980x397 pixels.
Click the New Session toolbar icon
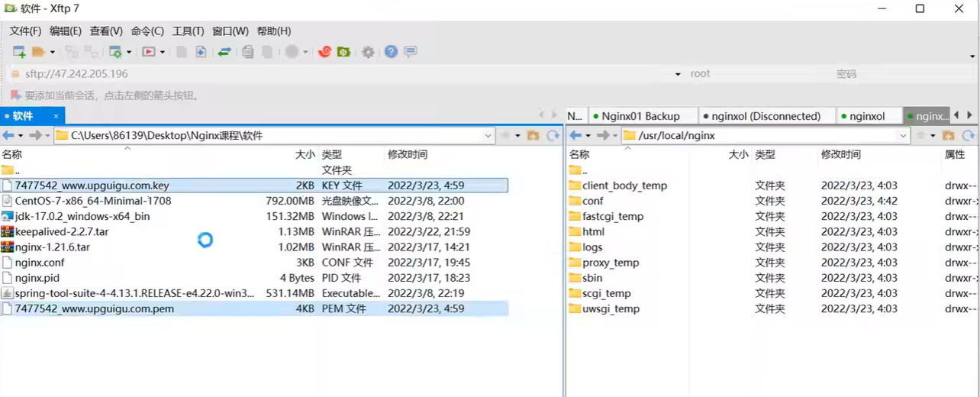pyautogui.click(x=19, y=52)
